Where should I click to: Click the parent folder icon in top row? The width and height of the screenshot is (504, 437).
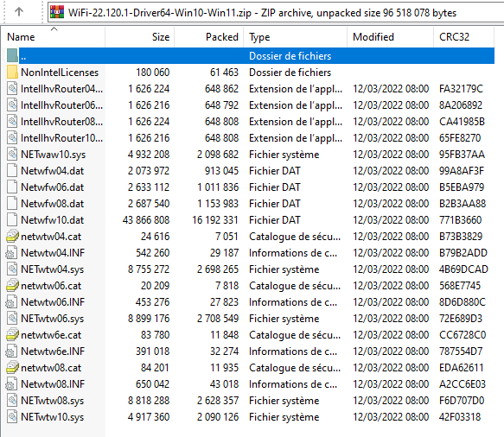(x=12, y=56)
